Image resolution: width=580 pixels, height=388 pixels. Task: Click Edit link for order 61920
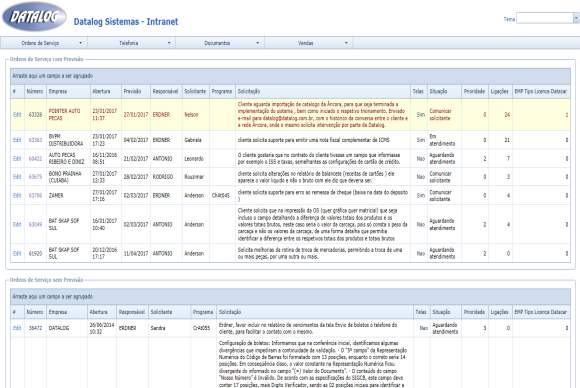[17, 253]
